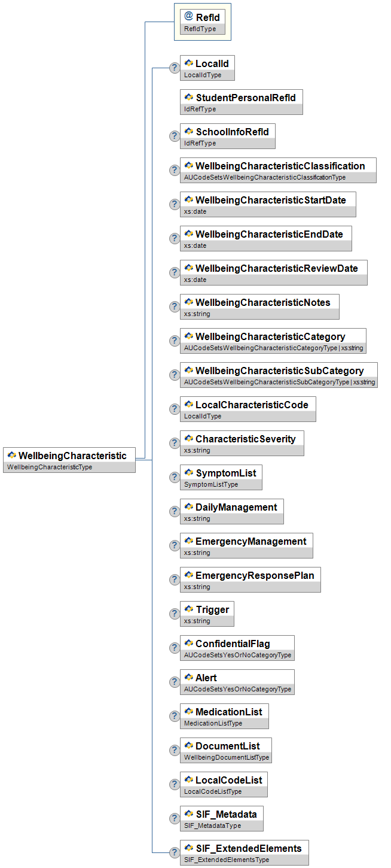Click the element icon inside the WellbeingCharacteristic root node
This screenshot has width=391, height=868.
(11, 456)
